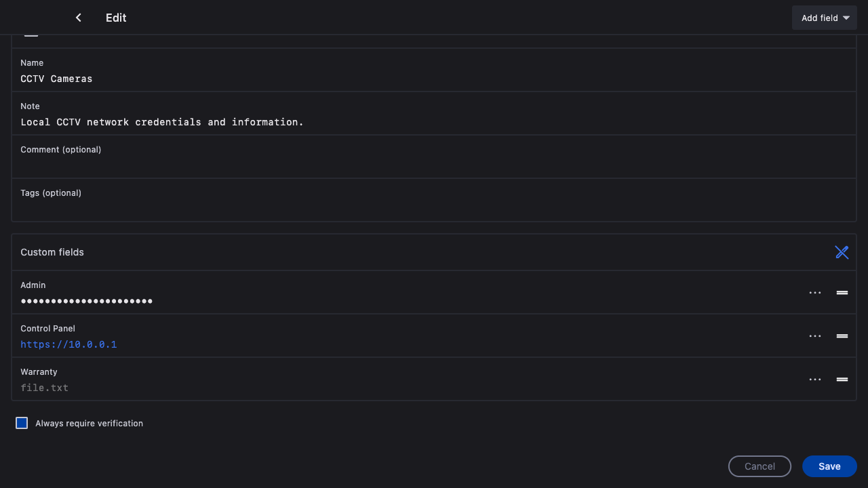868x488 pixels.
Task: Click into the Name field
Action: tap(271, 79)
